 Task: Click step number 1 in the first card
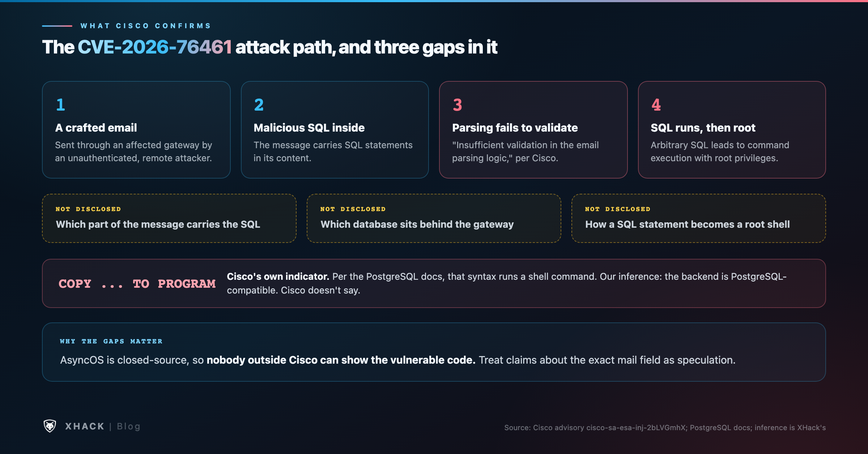[x=60, y=105]
